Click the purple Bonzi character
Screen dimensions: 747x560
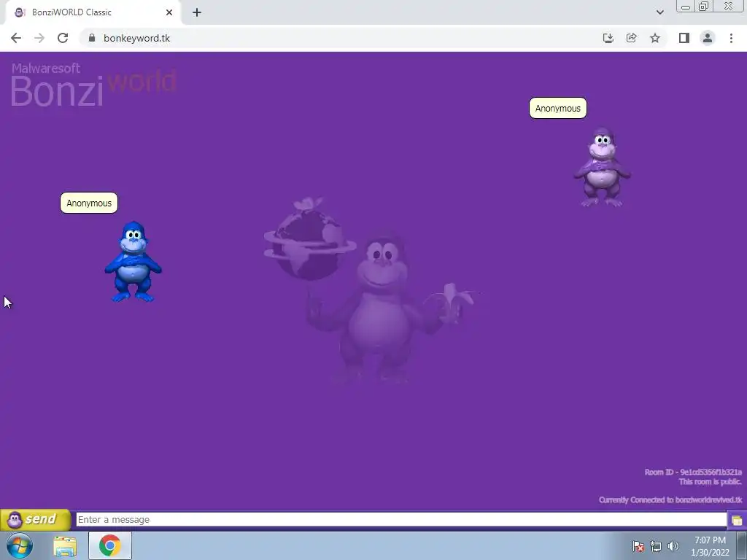(602, 167)
